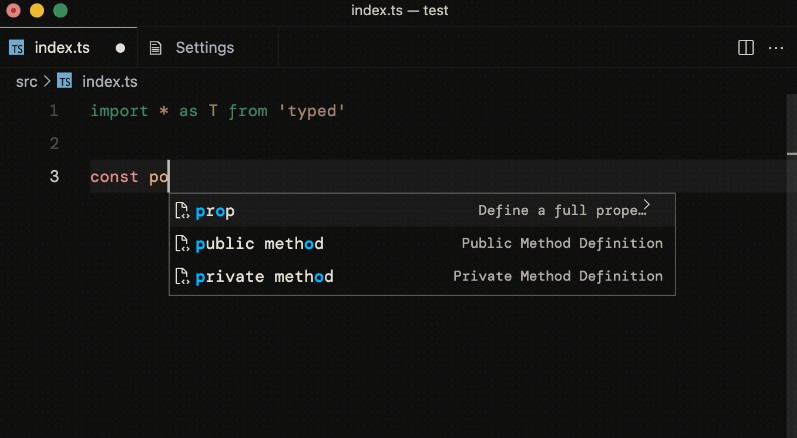Click the TS file icon in the breadcrumb
Viewport: 797px width, 438px height.
pyautogui.click(x=65, y=81)
